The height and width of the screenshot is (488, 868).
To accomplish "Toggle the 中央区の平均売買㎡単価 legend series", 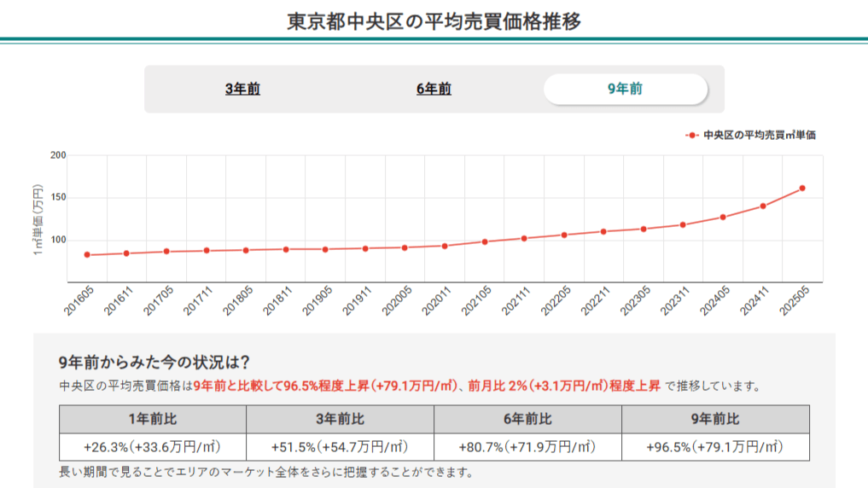I will (x=749, y=135).
